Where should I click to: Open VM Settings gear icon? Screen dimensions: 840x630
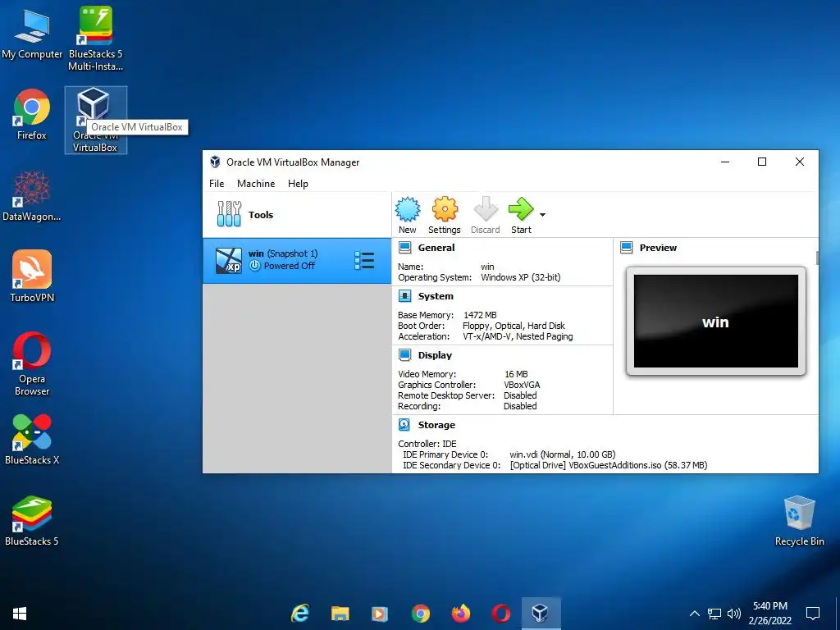445,209
